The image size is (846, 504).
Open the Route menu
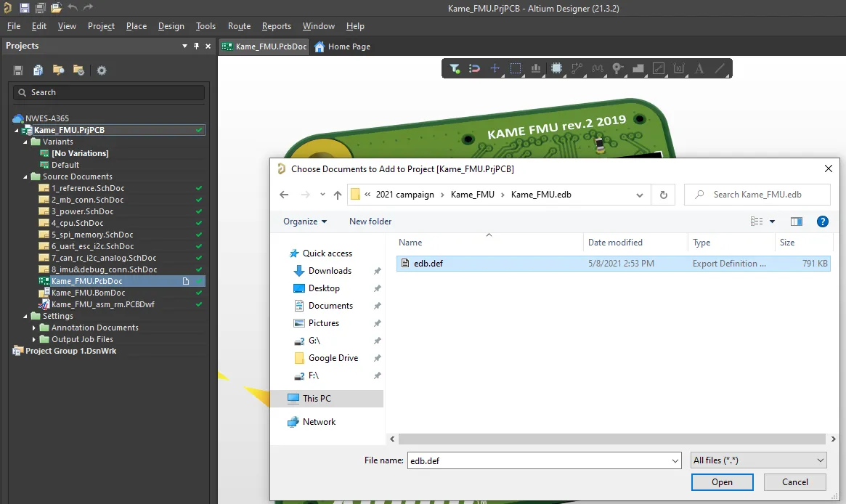(x=239, y=25)
